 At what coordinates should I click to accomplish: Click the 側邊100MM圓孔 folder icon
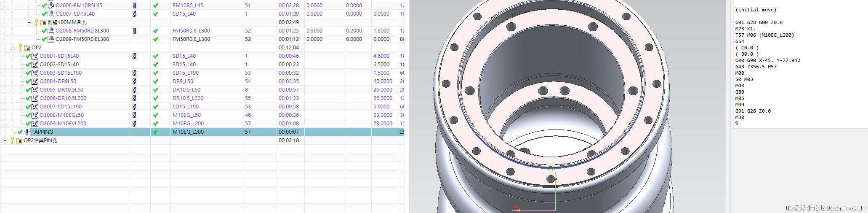(43, 22)
